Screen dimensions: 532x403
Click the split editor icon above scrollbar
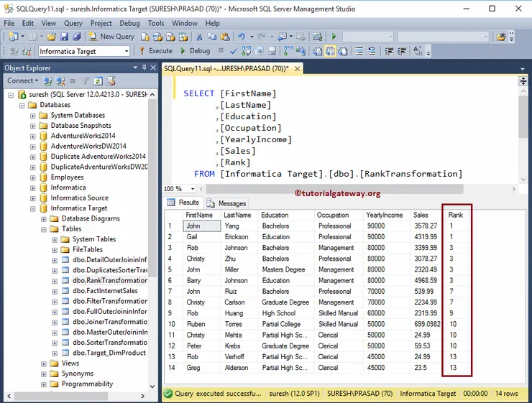523,81
